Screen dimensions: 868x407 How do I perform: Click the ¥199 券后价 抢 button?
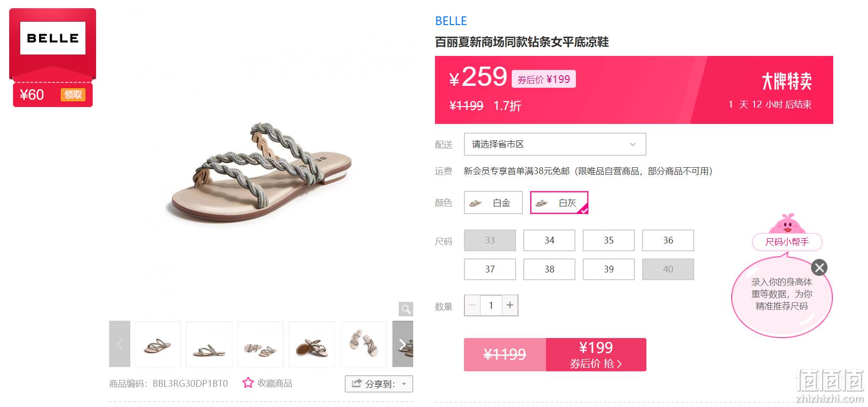coord(596,354)
